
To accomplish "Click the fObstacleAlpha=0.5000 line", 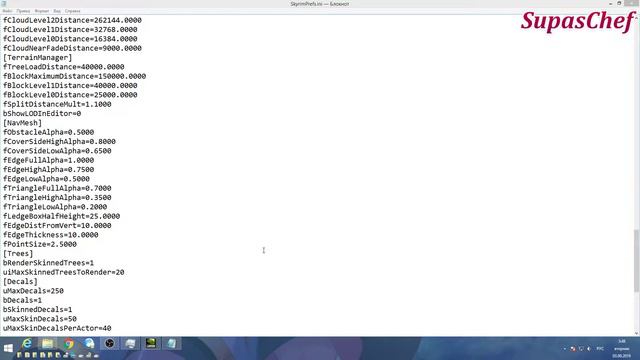I will tap(49, 132).
